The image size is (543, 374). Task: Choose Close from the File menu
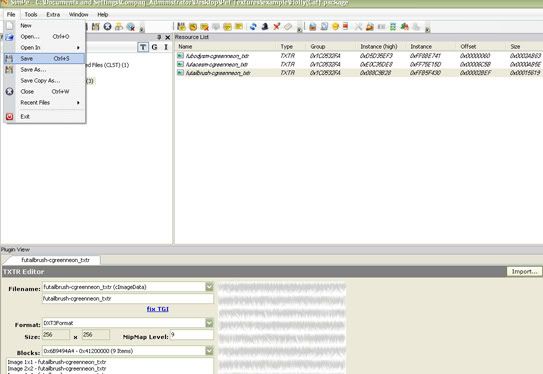coord(44,91)
